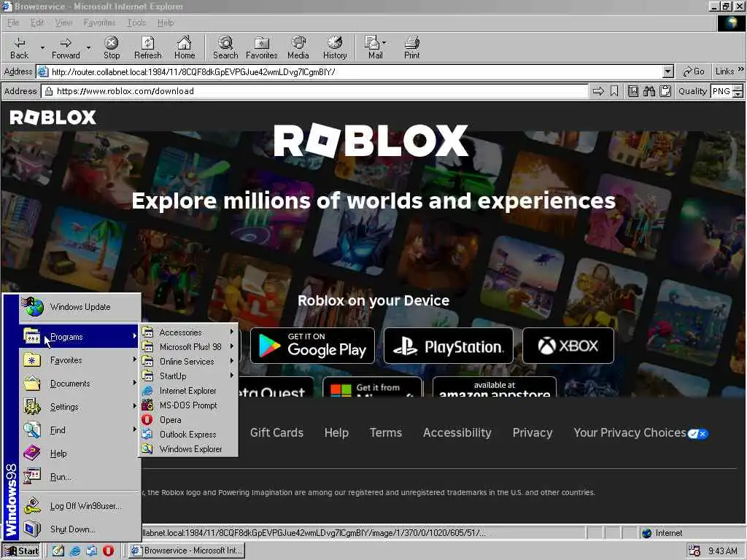Open the Forward history dropdown arrow
The image size is (747, 560).
pyautogui.click(x=88, y=47)
